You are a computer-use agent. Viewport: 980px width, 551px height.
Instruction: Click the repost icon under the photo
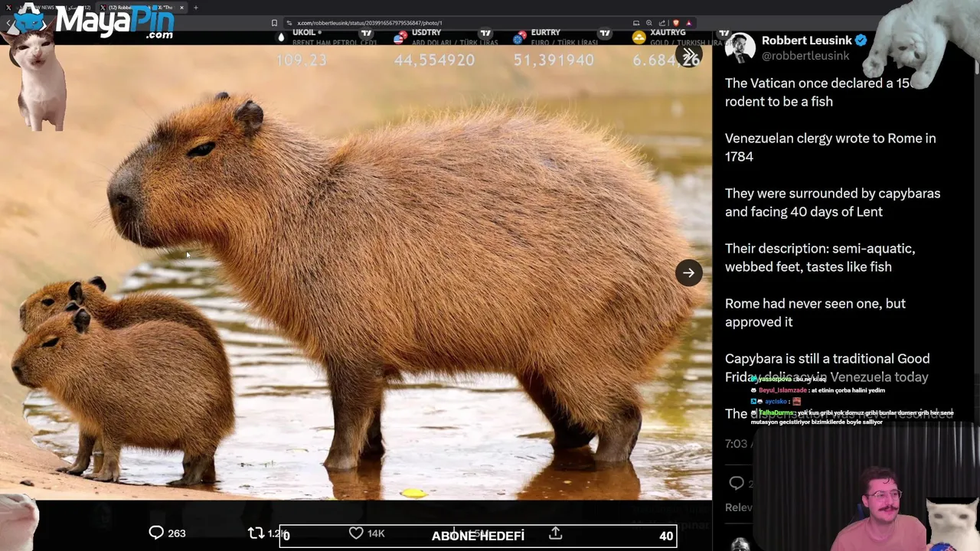pos(256,533)
